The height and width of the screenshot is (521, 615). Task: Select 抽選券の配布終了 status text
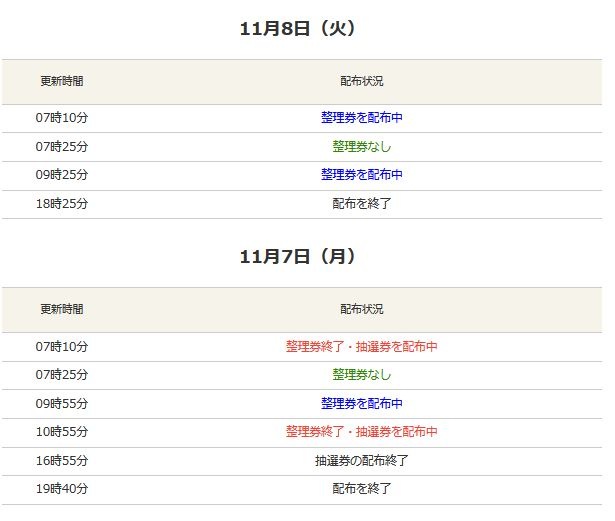pyautogui.click(x=361, y=461)
